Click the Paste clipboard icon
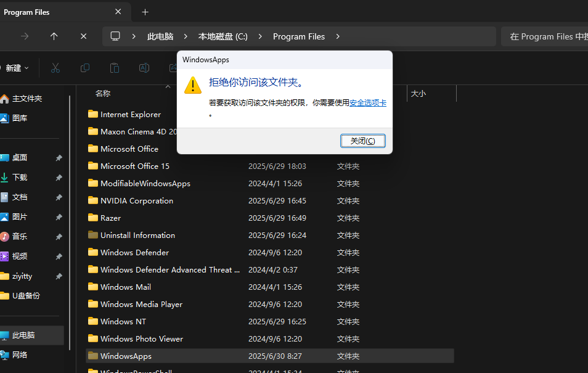 [115, 68]
